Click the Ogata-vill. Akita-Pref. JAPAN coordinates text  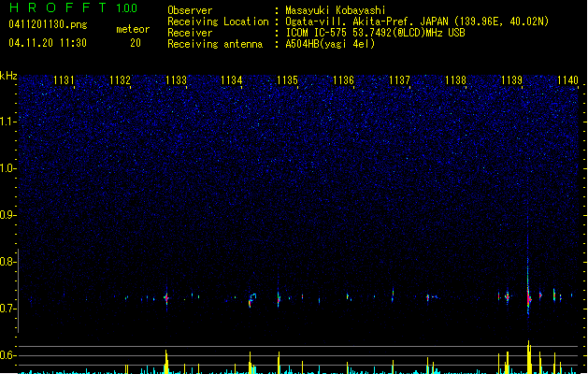[x=417, y=22]
